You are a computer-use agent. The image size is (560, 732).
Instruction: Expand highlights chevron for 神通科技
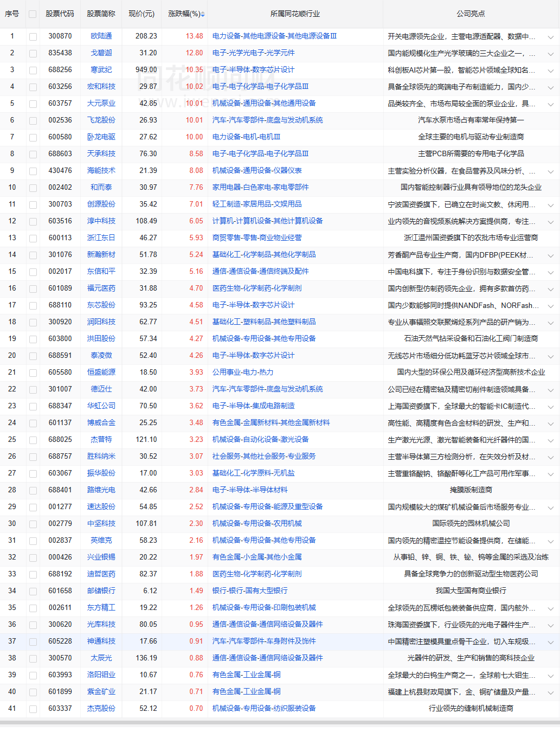551,642
